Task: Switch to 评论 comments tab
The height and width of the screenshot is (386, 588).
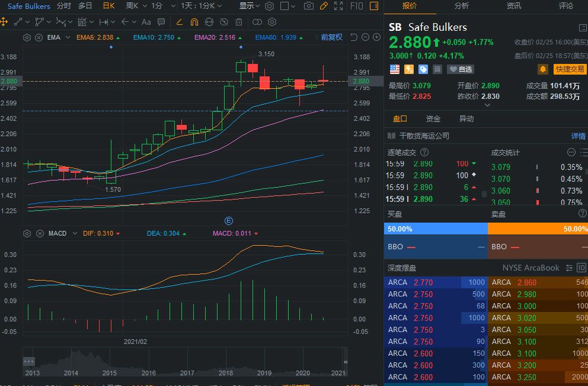Action: pos(565,5)
